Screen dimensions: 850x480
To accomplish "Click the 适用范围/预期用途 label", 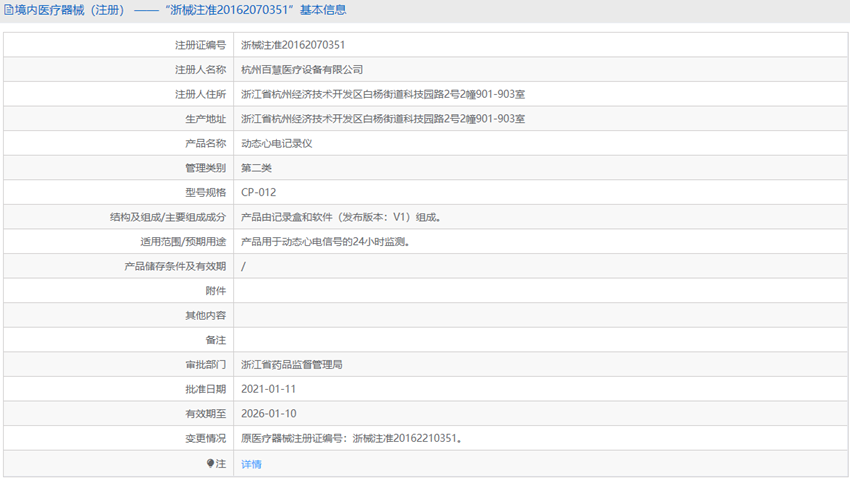I will pyautogui.click(x=183, y=242).
